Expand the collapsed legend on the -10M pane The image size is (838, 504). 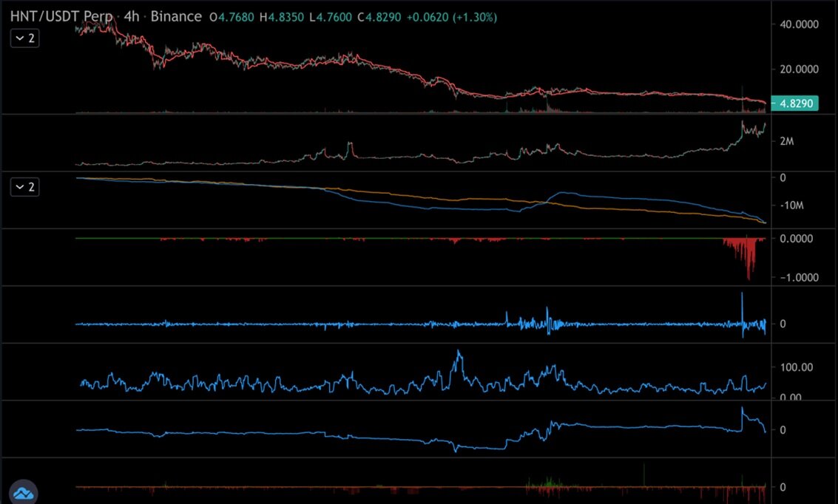click(24, 187)
